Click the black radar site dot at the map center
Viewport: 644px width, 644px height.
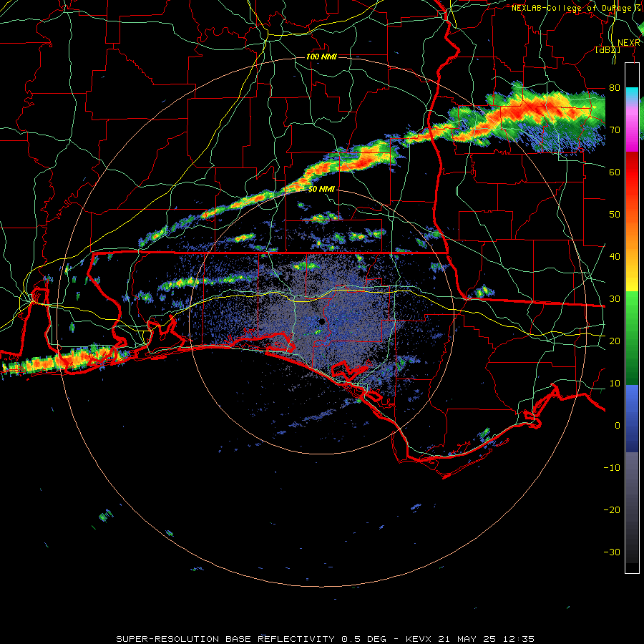click(322, 321)
